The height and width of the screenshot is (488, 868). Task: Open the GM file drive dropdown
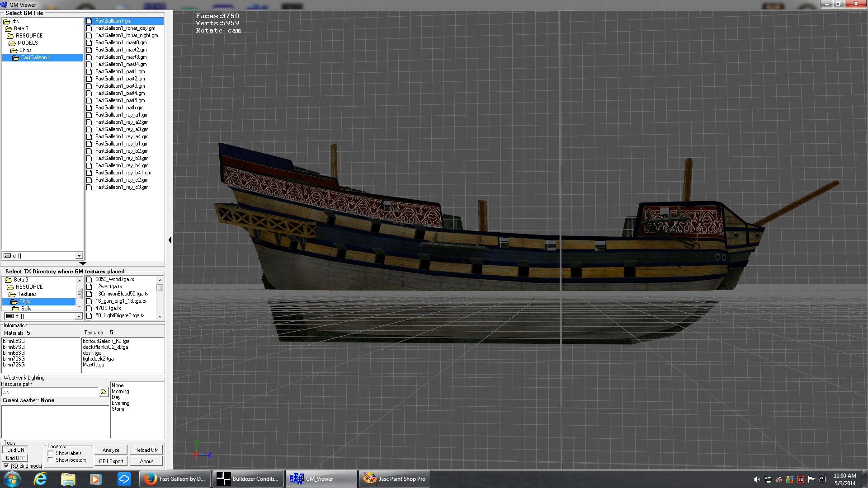(79, 256)
